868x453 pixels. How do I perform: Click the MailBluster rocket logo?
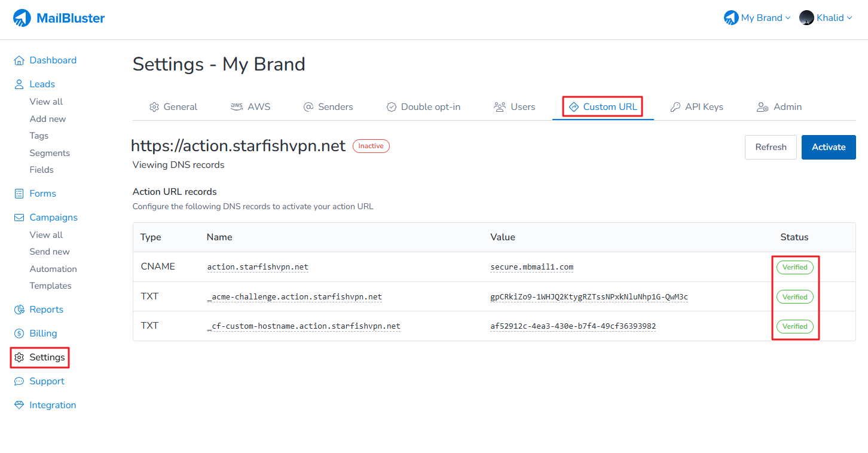pyautogui.click(x=22, y=19)
